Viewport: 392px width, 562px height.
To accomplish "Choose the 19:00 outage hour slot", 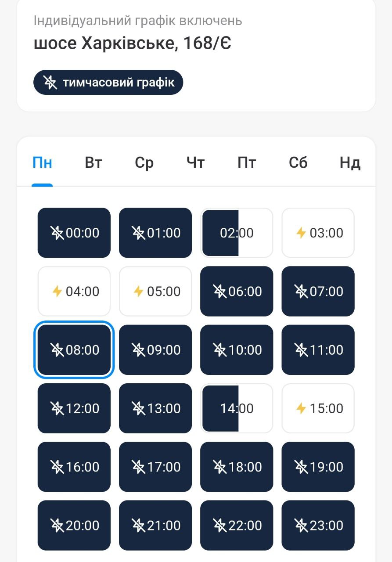I will [318, 467].
